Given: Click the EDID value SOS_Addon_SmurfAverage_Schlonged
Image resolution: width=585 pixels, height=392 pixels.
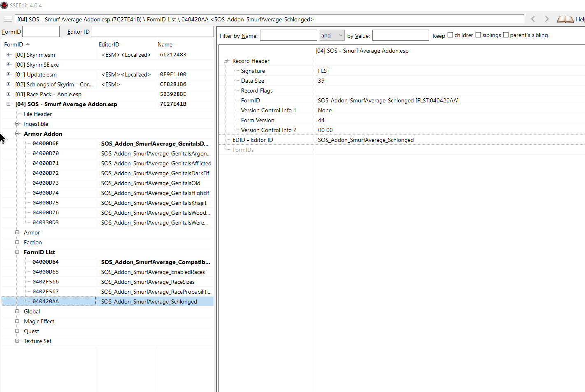Looking at the screenshot, I should pos(366,140).
